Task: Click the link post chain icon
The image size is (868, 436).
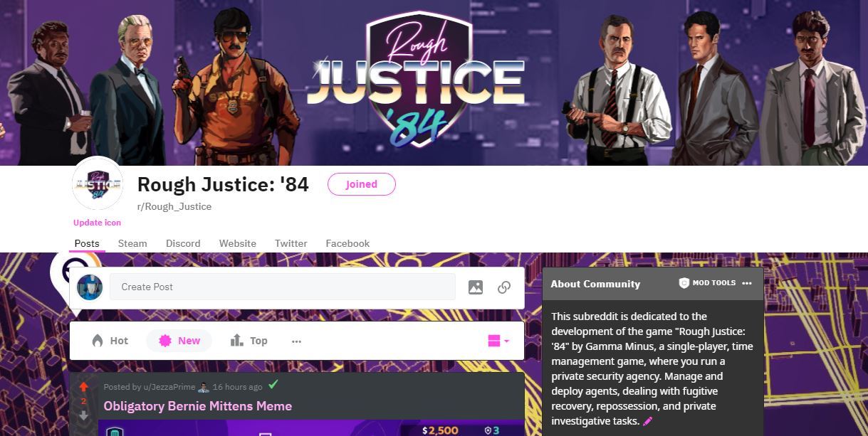Action: pos(504,287)
